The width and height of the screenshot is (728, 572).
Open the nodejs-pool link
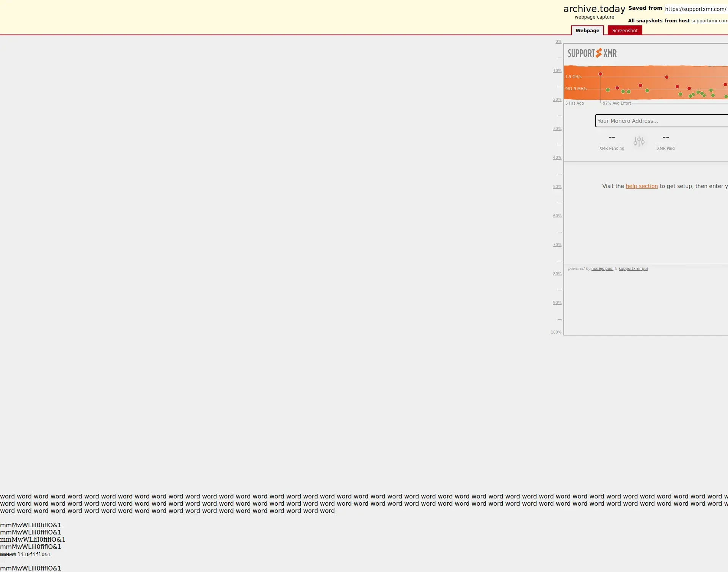coord(602,268)
